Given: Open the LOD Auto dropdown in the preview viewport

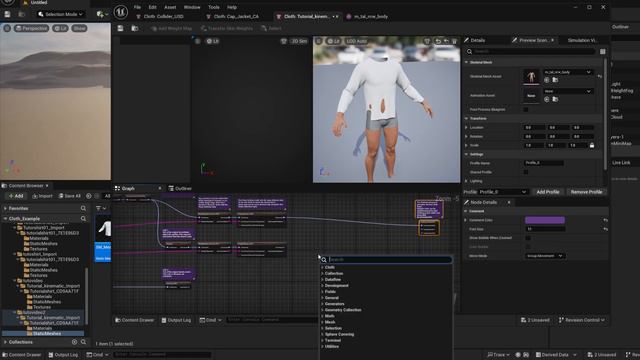Looking at the screenshot, I should 356,41.
